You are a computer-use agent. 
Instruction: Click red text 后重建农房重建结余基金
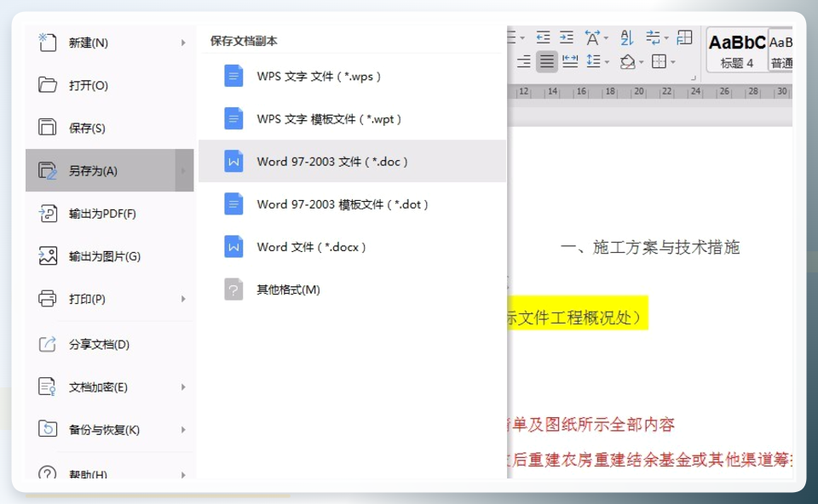point(601,459)
